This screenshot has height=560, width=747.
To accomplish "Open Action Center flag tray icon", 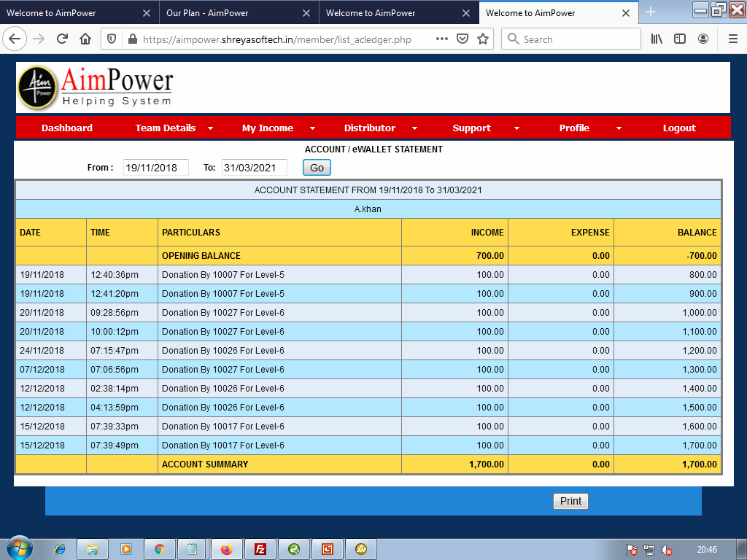I will point(632,550).
